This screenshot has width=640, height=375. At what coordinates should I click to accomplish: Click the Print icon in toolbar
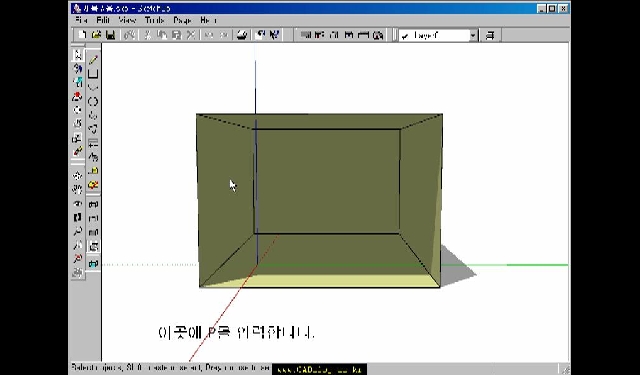[x=242, y=35]
